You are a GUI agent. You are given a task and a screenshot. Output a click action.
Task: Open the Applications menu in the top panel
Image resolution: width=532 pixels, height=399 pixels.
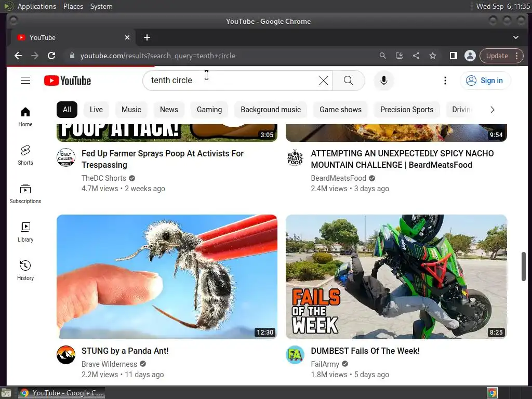click(x=37, y=6)
